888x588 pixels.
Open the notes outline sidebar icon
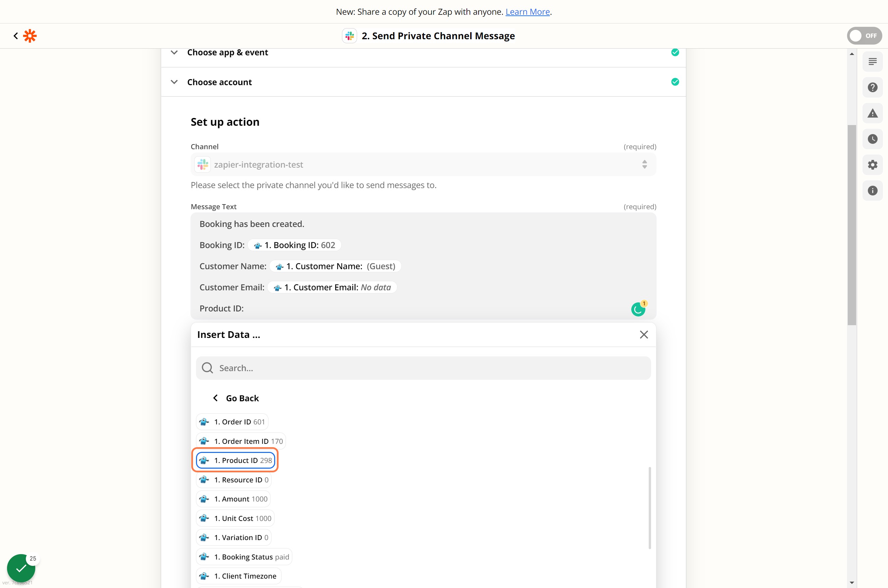(872, 61)
